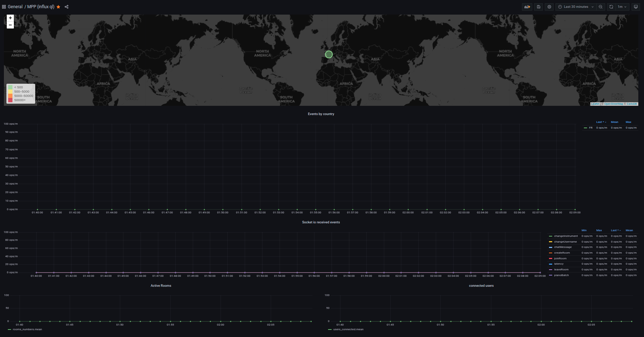Save the dashboard with the floppy icon
The width and height of the screenshot is (644, 337).
click(538, 7)
